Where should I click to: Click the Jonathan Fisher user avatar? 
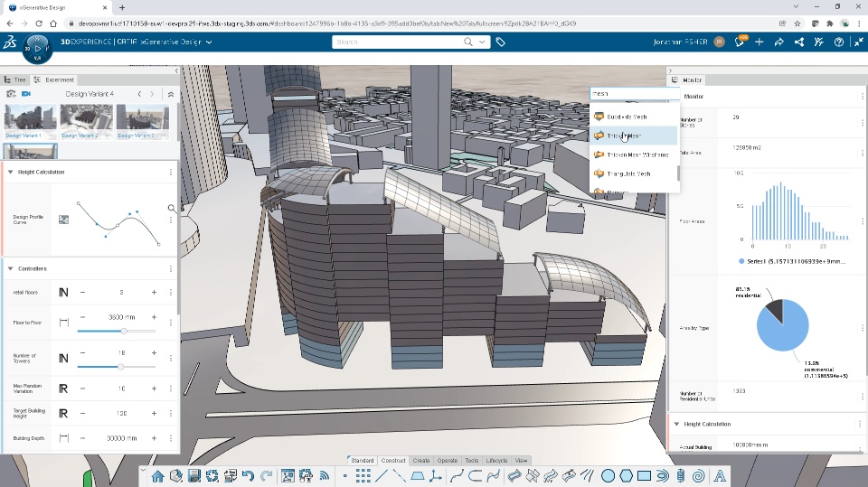tap(719, 42)
